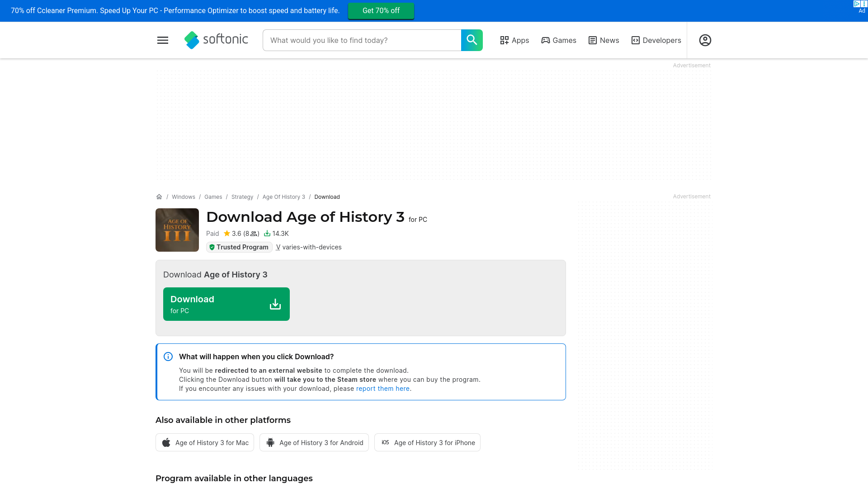Open Age of History 3 for iPhone
Image resolution: width=868 pixels, height=488 pixels.
tap(427, 442)
